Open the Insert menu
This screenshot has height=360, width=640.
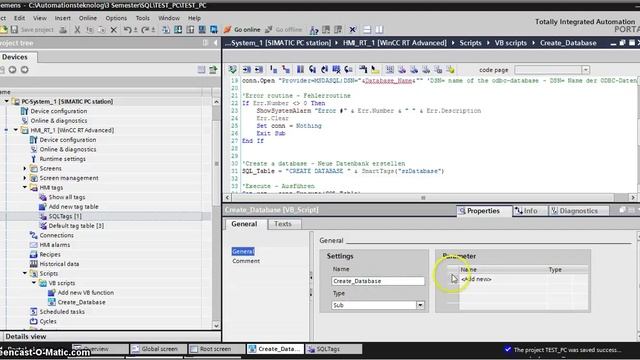[62, 18]
